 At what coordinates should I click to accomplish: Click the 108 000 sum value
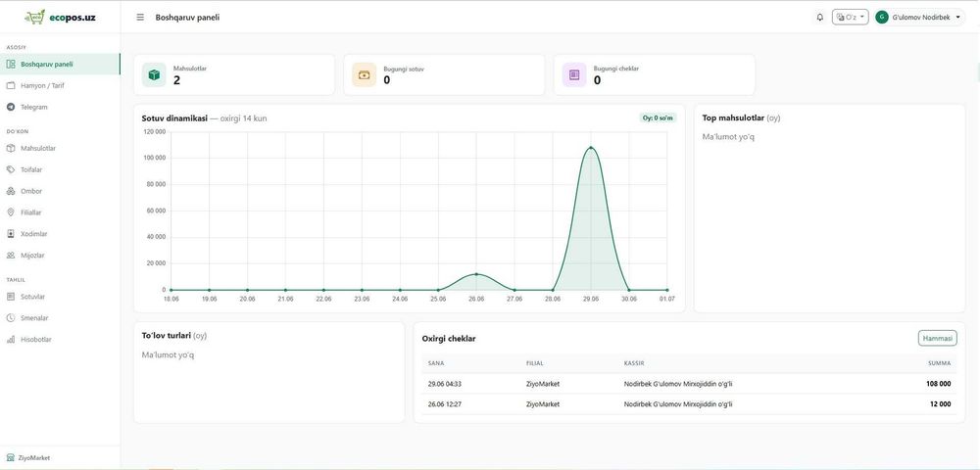point(938,384)
